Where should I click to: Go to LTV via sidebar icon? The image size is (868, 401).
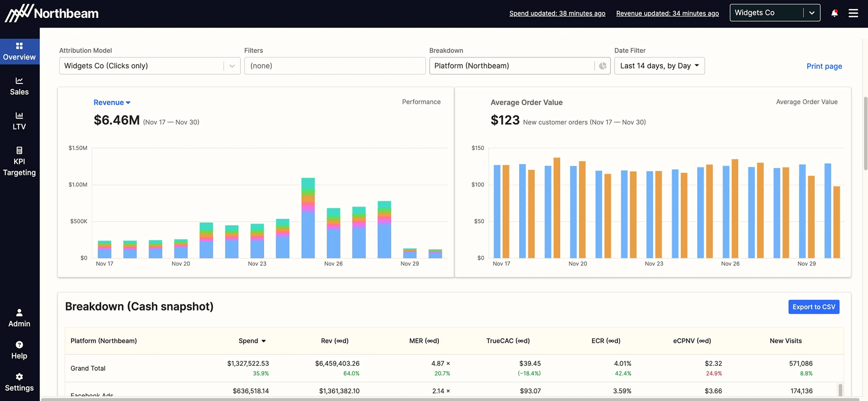tap(20, 115)
